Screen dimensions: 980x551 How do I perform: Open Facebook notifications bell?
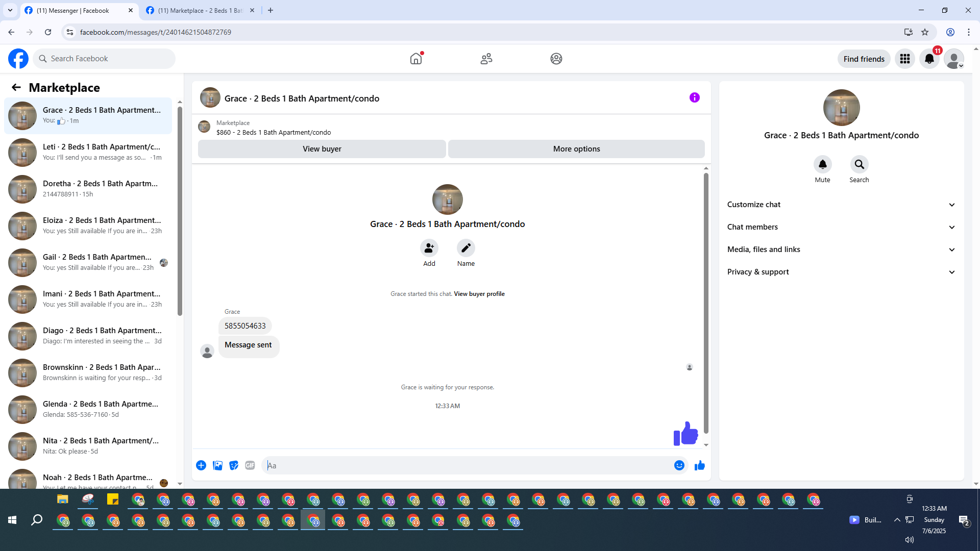pos(929,59)
